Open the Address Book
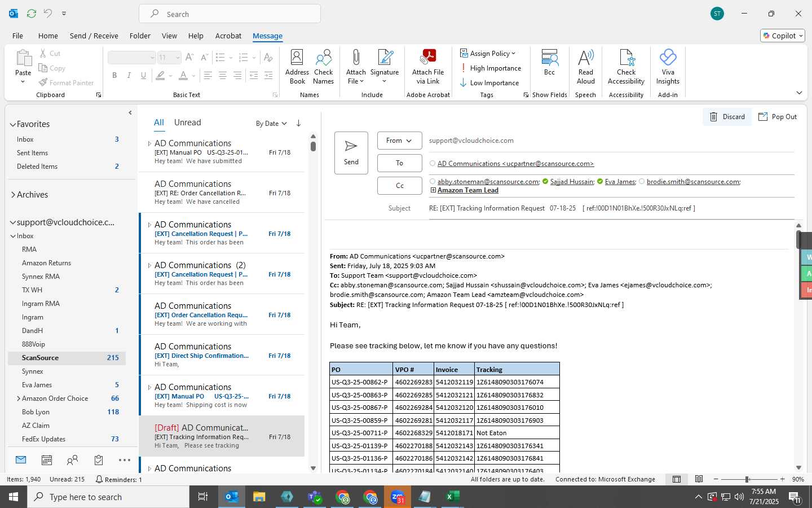This screenshot has width=812, height=508. (x=297, y=67)
